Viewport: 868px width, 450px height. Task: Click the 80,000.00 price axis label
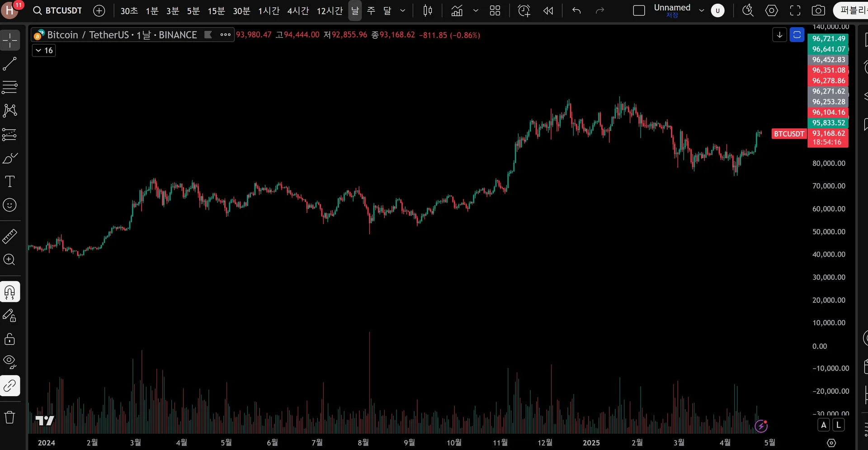829,163
